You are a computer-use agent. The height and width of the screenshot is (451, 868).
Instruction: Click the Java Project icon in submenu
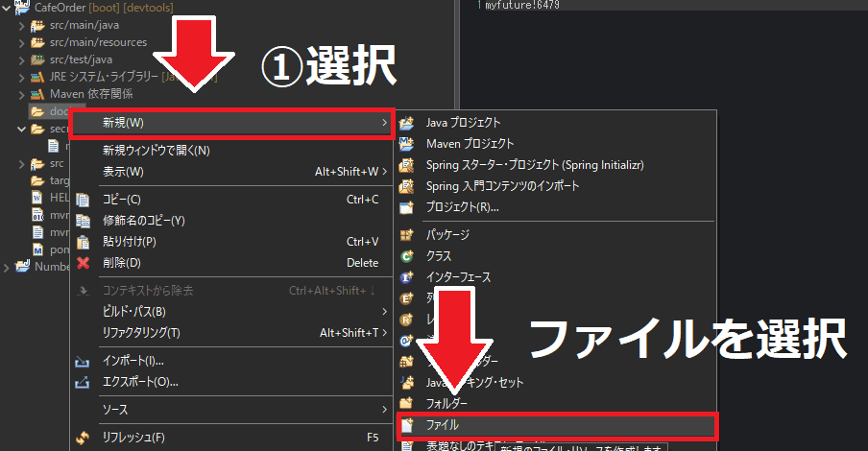pyautogui.click(x=407, y=123)
